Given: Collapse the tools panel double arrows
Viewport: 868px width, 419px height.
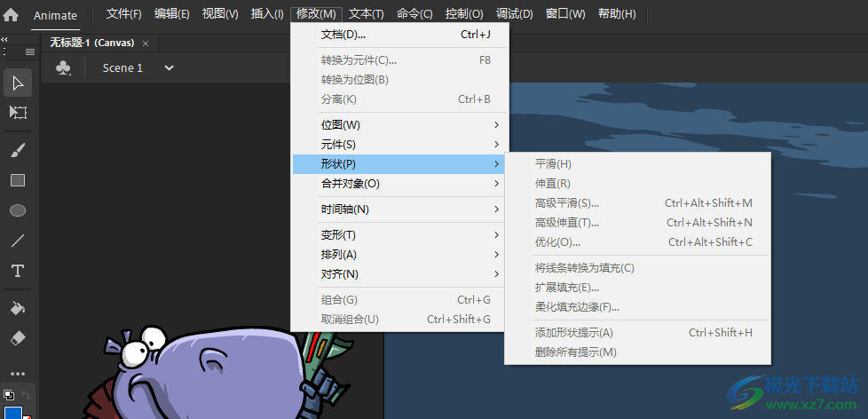Looking at the screenshot, I should point(4,39).
